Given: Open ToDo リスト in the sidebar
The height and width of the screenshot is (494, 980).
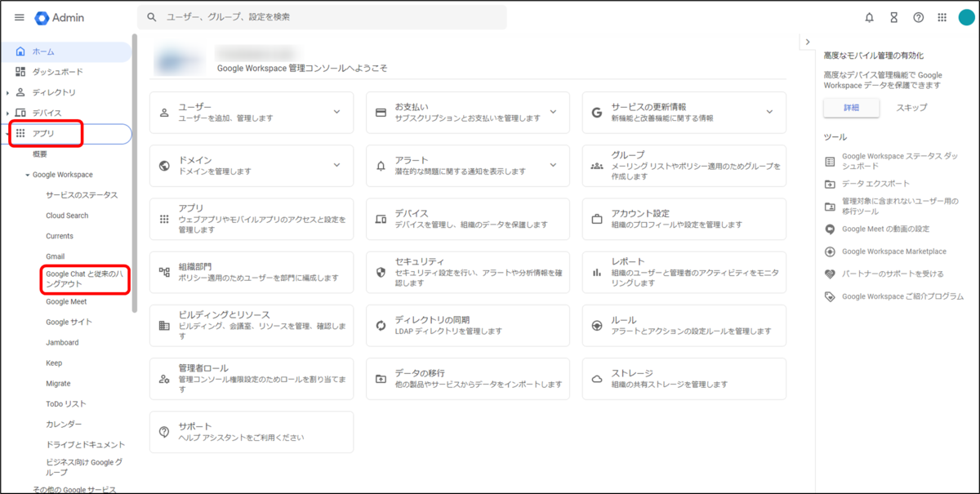Looking at the screenshot, I should coord(66,404).
